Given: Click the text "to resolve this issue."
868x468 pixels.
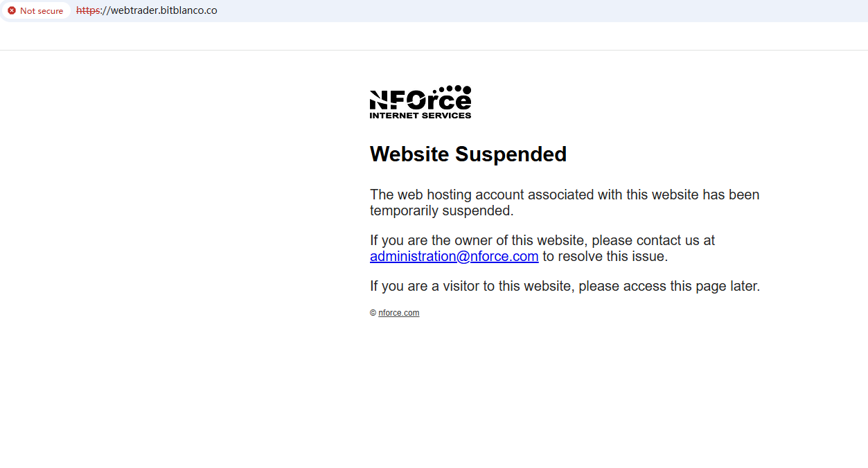Looking at the screenshot, I should [605, 256].
